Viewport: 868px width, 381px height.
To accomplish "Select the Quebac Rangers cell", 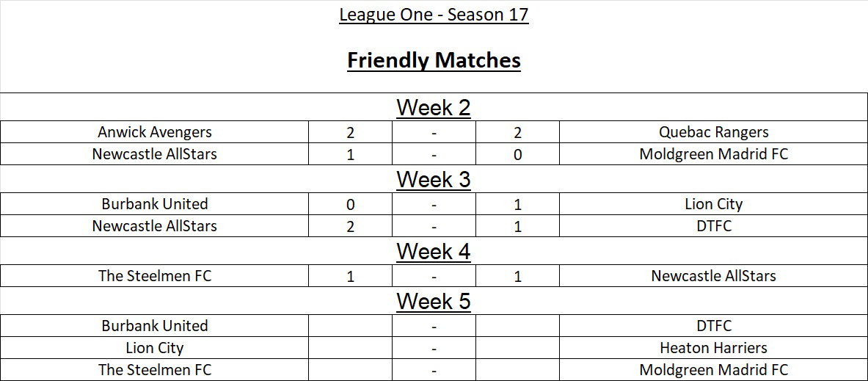I will [714, 132].
